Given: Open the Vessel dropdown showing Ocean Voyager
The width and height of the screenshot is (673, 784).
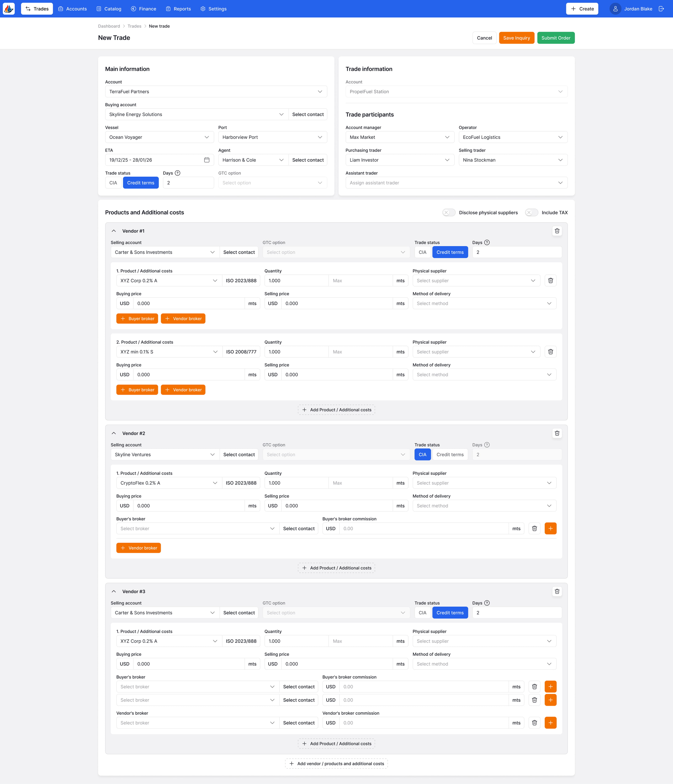Looking at the screenshot, I should pyautogui.click(x=159, y=137).
